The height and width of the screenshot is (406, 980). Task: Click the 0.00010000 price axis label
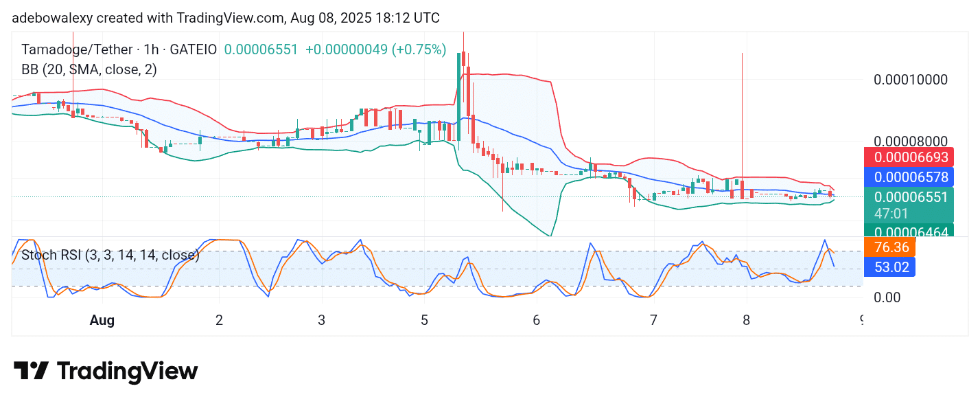tap(910, 80)
